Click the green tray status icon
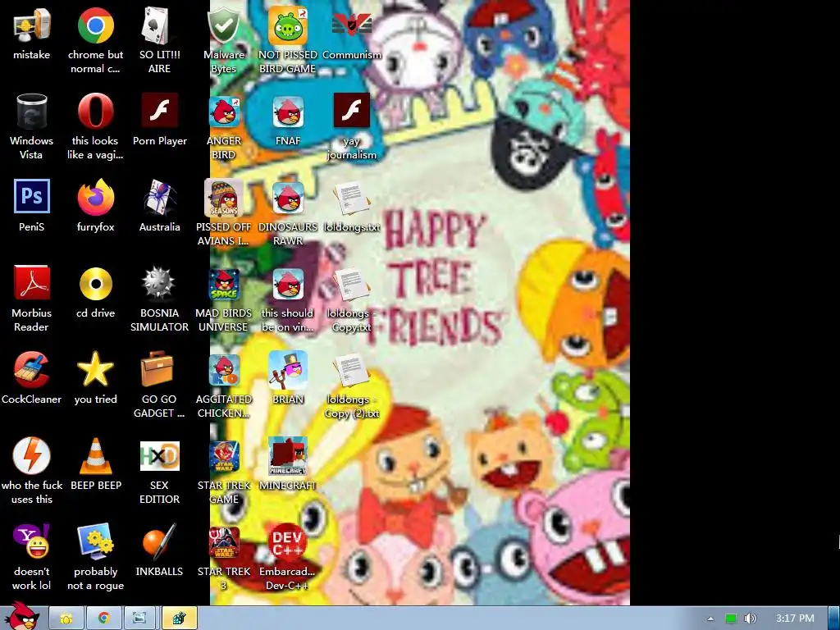This screenshot has height=630, width=840. [731, 619]
